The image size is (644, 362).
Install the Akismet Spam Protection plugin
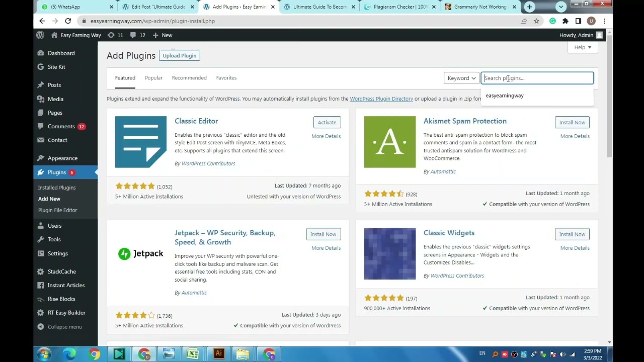coord(572,123)
